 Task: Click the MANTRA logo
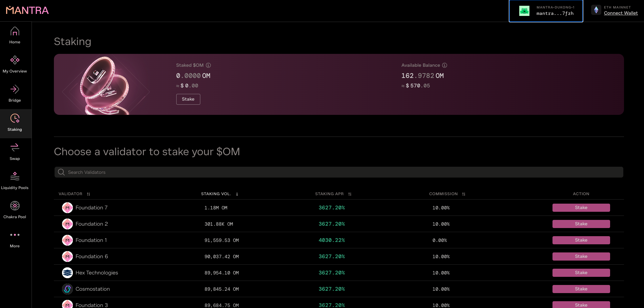tap(27, 11)
